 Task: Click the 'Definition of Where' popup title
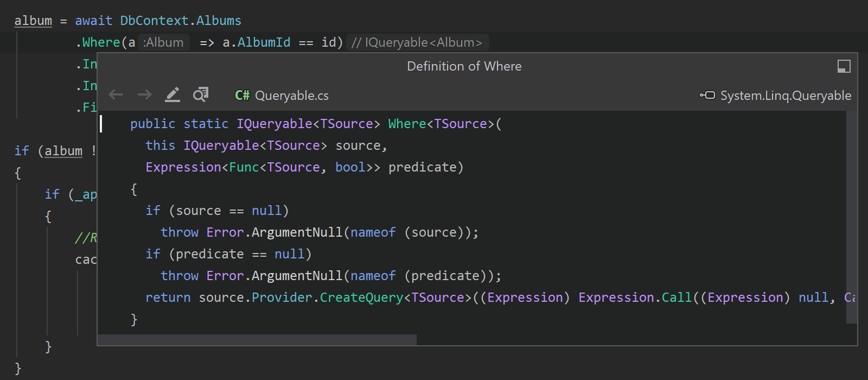click(x=464, y=66)
